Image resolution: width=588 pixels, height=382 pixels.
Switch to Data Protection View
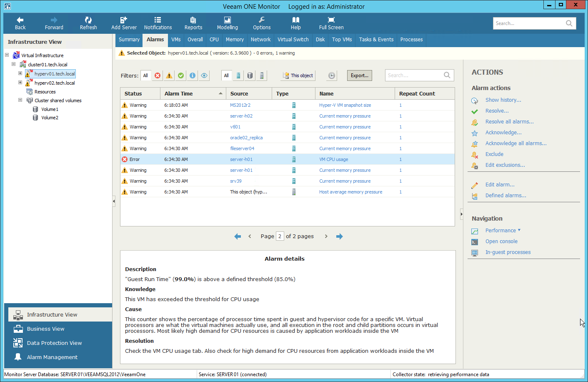pyautogui.click(x=60, y=343)
